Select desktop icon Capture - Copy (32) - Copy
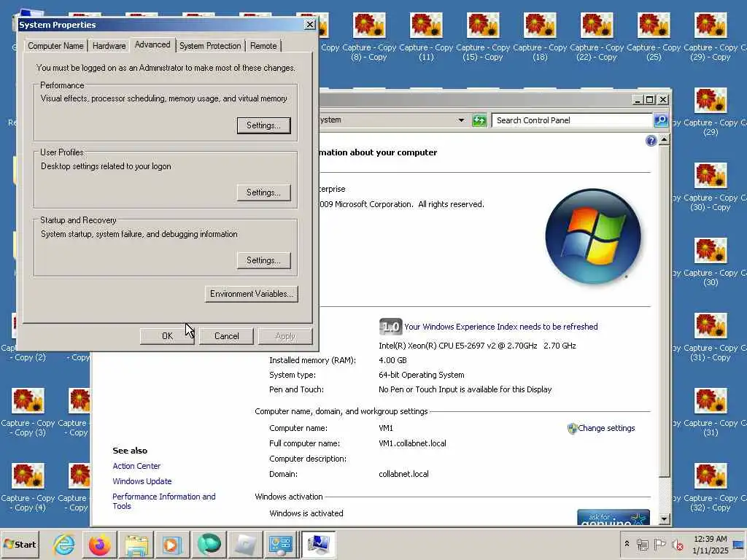 coord(711,488)
